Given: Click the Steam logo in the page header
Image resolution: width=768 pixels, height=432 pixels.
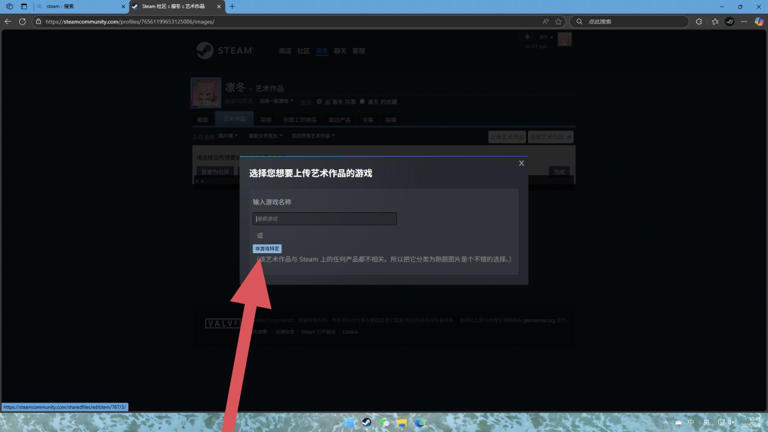Looking at the screenshot, I should click(x=224, y=50).
